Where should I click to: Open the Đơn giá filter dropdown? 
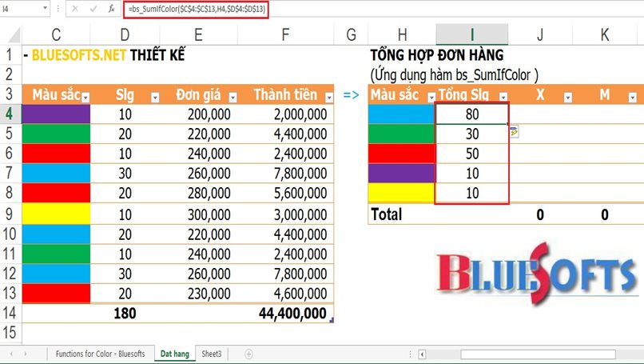tap(233, 98)
